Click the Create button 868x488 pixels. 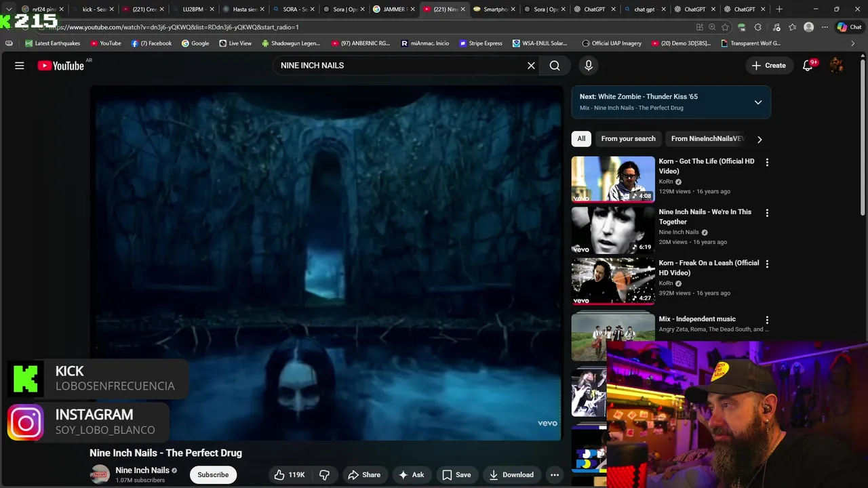point(769,66)
